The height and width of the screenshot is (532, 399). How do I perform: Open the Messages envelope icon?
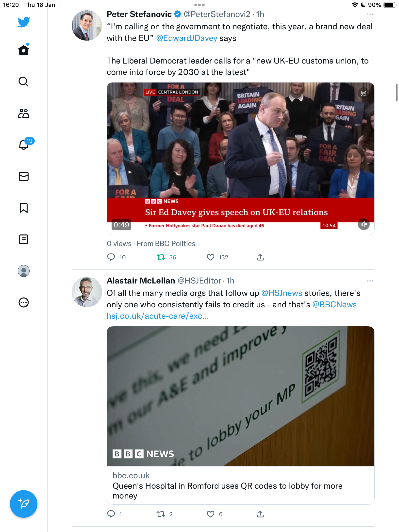click(24, 176)
